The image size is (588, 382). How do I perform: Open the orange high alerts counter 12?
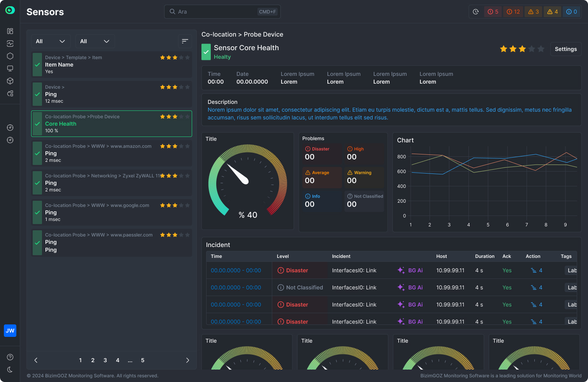(513, 12)
